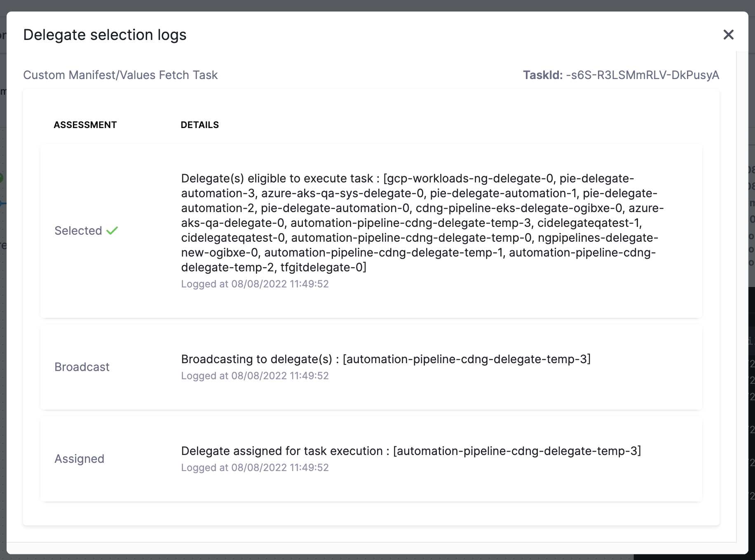Close the Delegate selection logs dialog
Viewport: 755px width, 560px height.
coord(728,35)
